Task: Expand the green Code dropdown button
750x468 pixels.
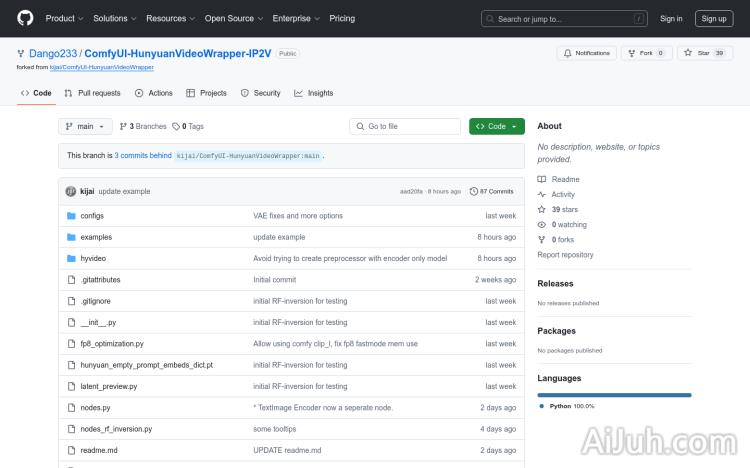Action: click(x=496, y=126)
